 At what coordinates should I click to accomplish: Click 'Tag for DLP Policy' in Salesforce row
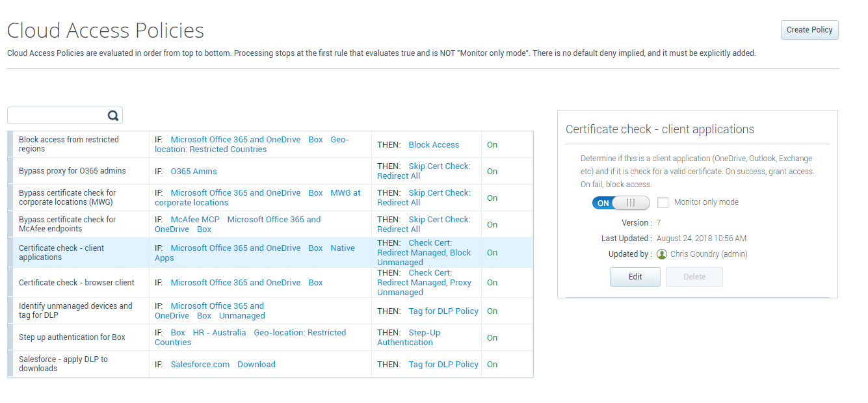[x=443, y=365]
